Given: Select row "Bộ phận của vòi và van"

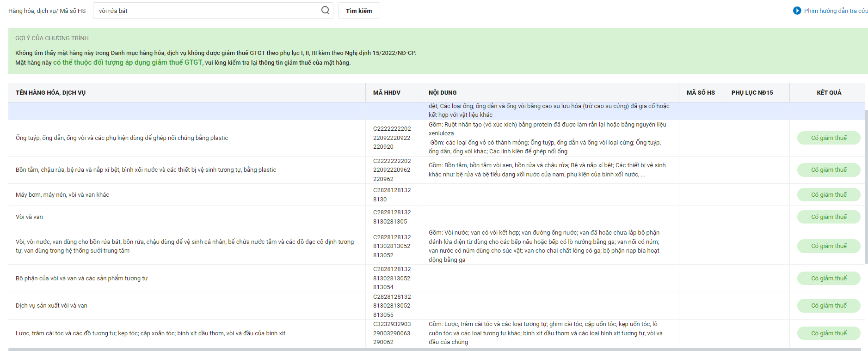Looking at the screenshot, I should click(x=82, y=278).
